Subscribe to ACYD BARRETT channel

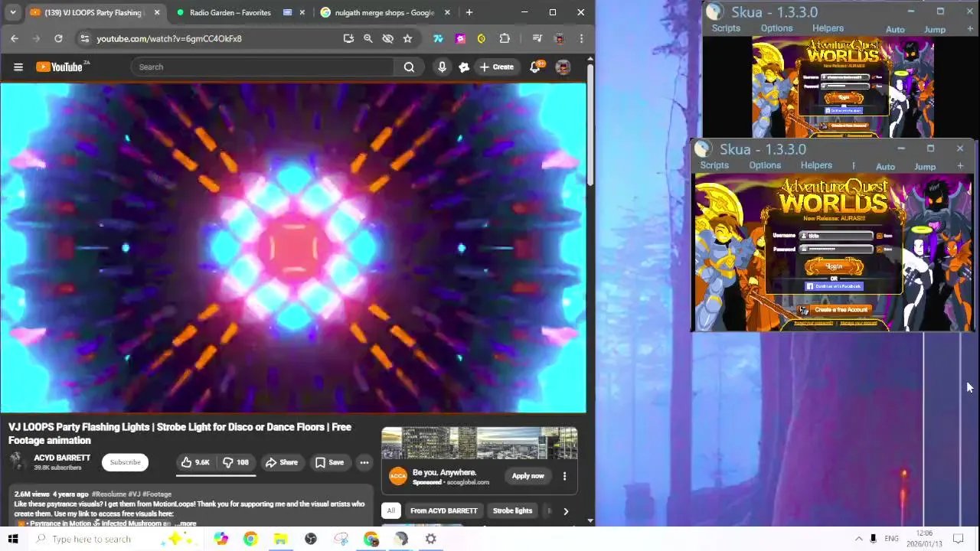(x=125, y=462)
